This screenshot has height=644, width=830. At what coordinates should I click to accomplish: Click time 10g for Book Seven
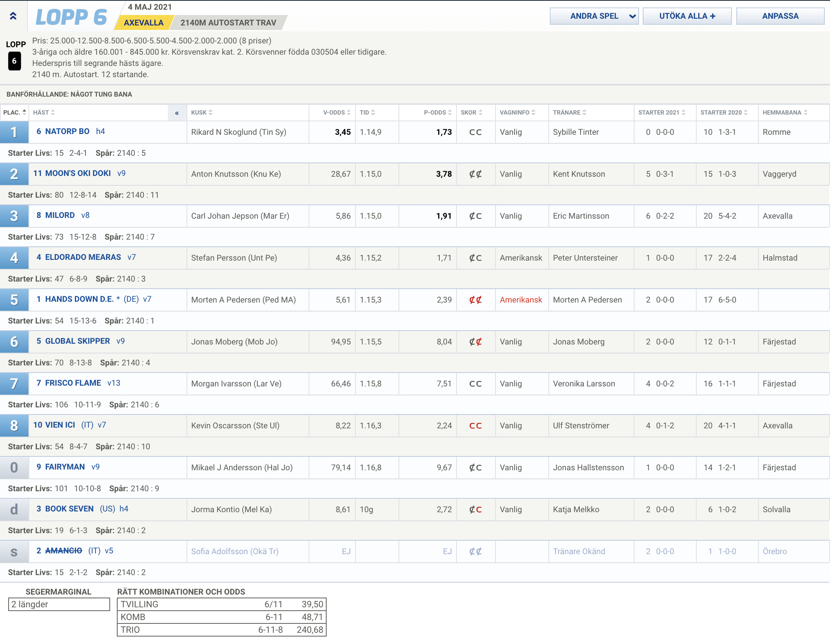pos(366,510)
